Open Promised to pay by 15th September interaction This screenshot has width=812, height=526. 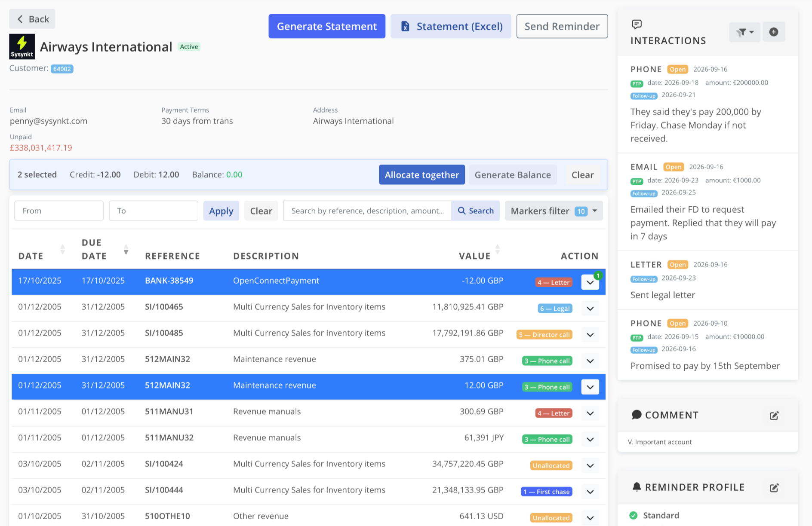coord(707,345)
